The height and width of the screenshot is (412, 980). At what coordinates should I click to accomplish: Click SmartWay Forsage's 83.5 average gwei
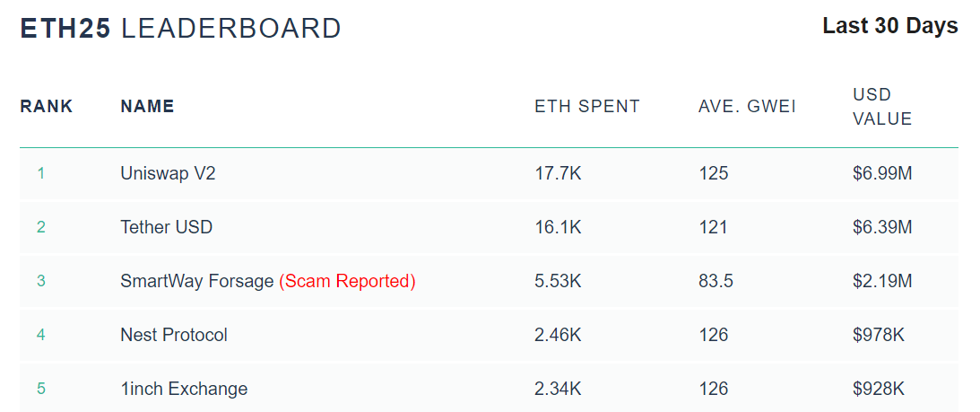(x=715, y=281)
